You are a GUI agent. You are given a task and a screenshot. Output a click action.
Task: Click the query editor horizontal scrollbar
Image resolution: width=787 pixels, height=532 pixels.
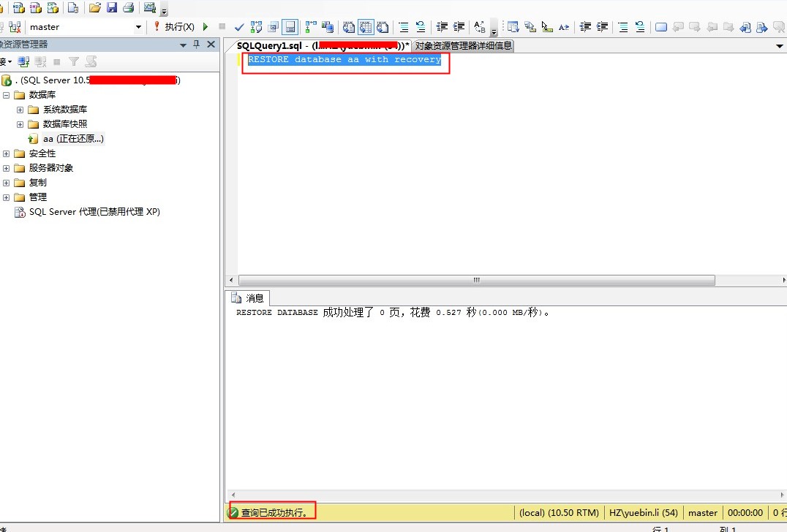click(476, 280)
